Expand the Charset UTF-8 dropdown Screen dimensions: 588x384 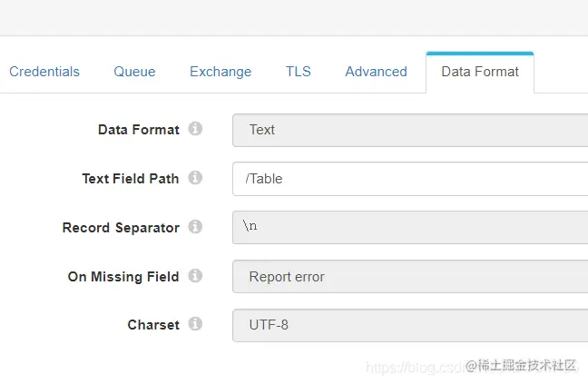pos(410,325)
